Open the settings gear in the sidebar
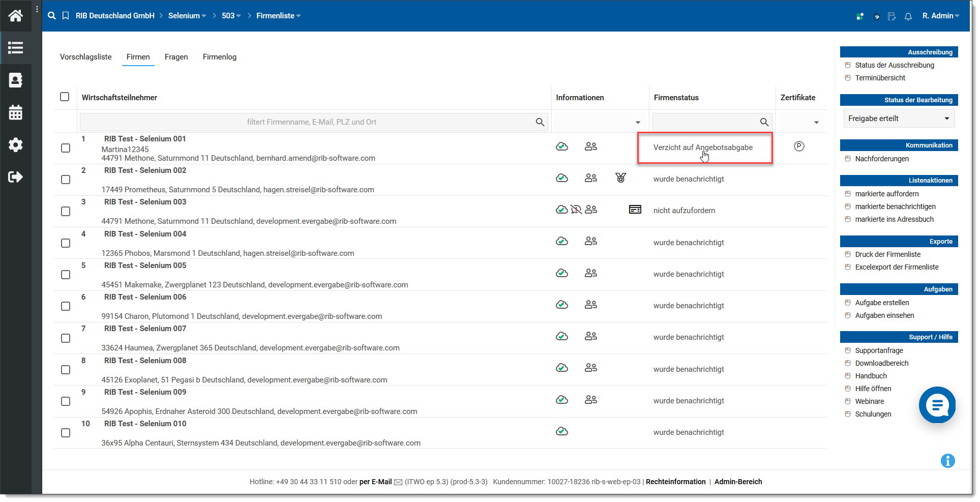 (16, 145)
